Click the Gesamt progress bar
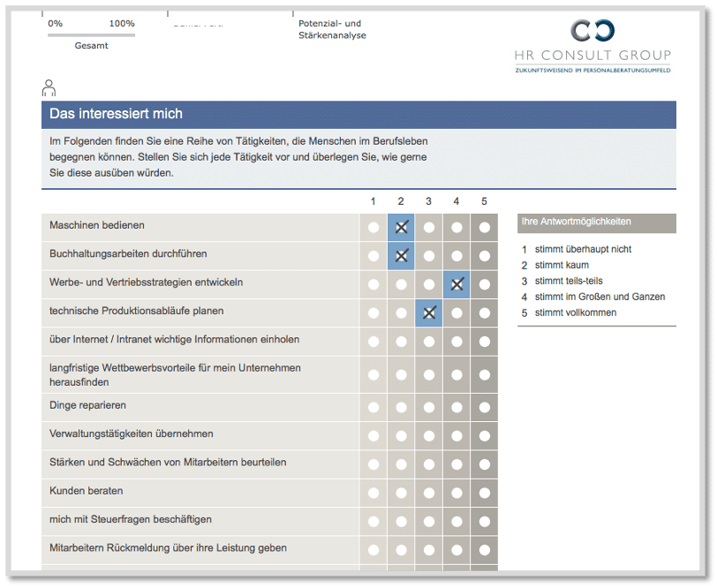 tap(91, 34)
